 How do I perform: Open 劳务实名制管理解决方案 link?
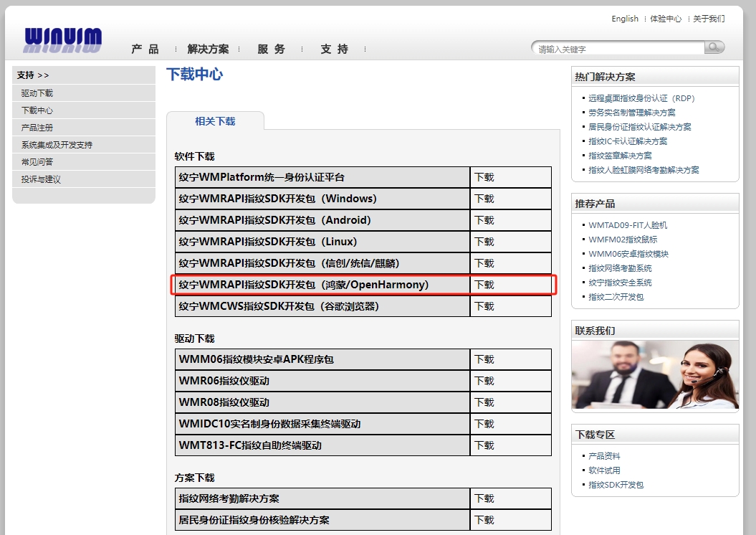[x=631, y=113]
